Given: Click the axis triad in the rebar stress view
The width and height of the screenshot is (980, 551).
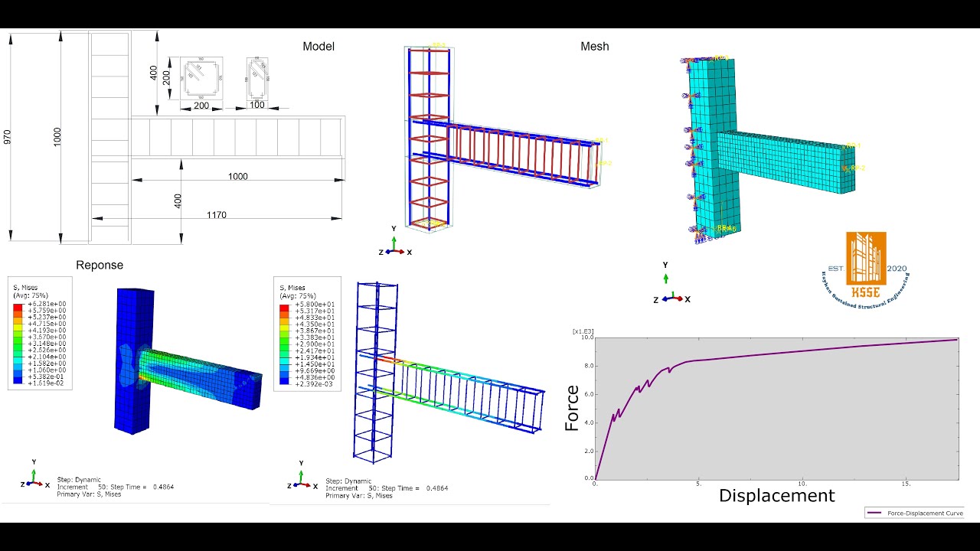Looking at the screenshot, I should 302,477.
